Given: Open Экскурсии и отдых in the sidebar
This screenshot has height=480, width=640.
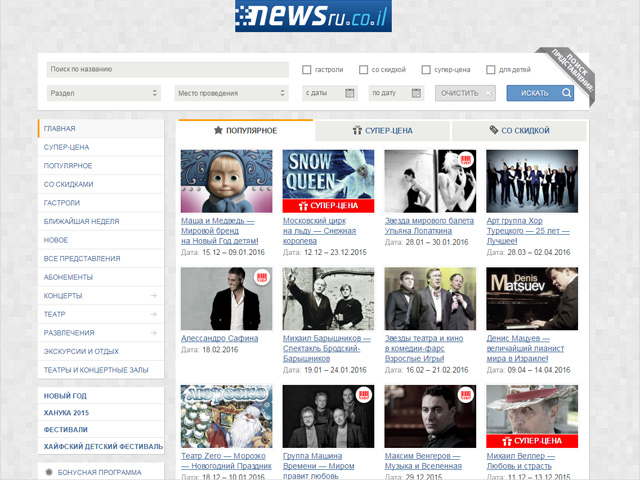Looking at the screenshot, I should pos(101,351).
